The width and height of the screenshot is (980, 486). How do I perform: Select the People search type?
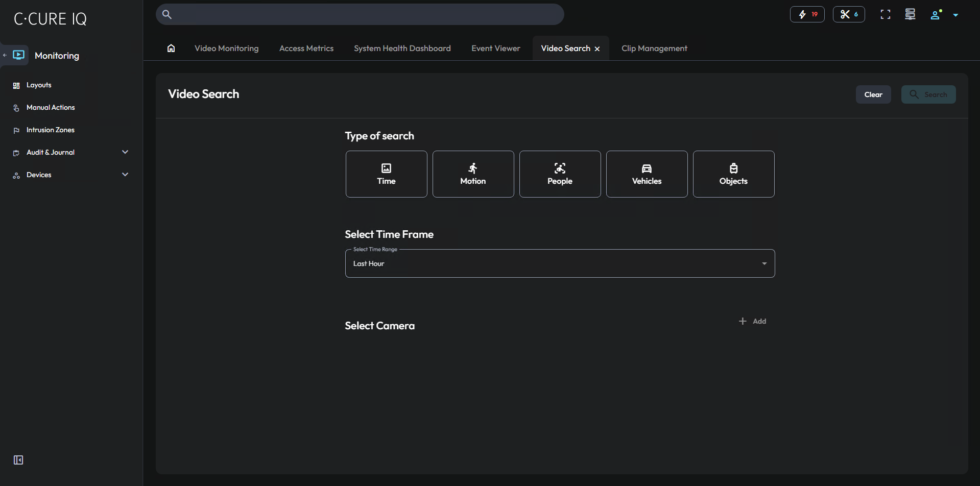pyautogui.click(x=560, y=174)
